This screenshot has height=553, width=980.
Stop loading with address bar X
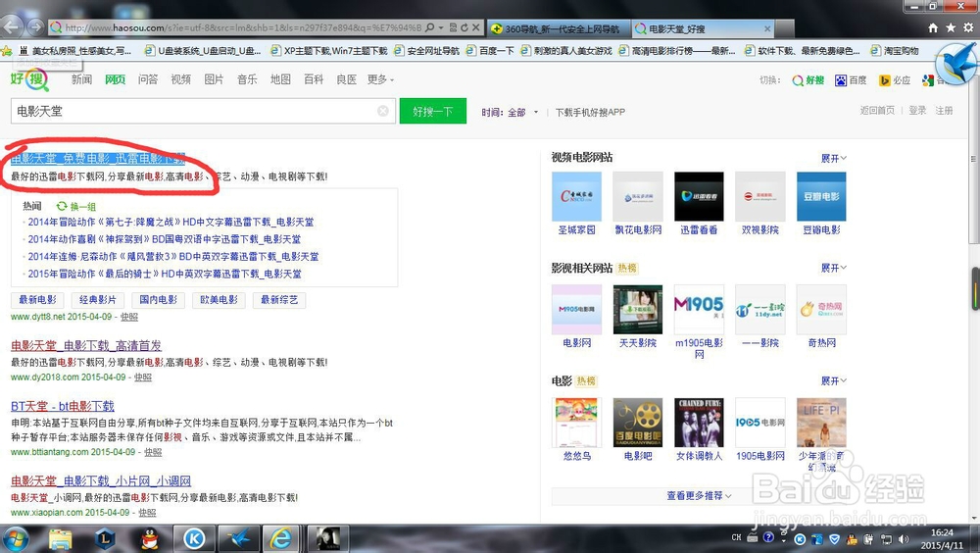pyautogui.click(x=476, y=27)
